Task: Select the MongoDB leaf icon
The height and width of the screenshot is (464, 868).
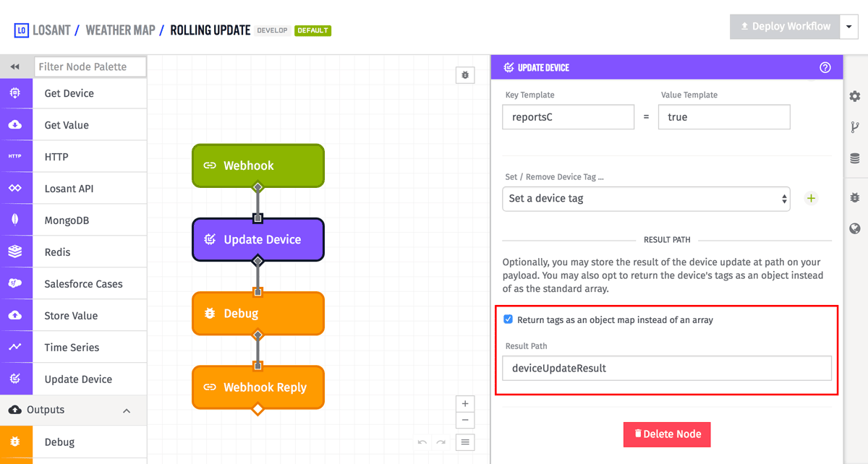Action: pos(16,220)
